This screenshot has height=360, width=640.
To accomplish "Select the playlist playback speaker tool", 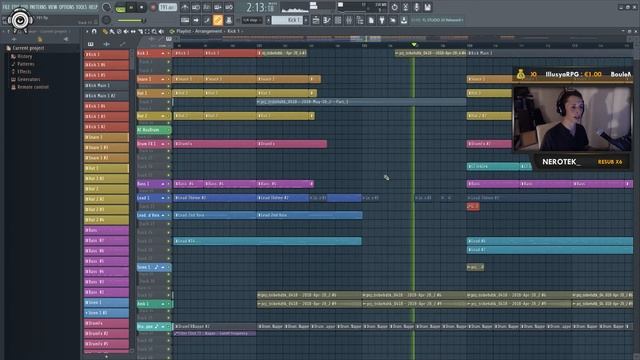I will tap(161, 31).
